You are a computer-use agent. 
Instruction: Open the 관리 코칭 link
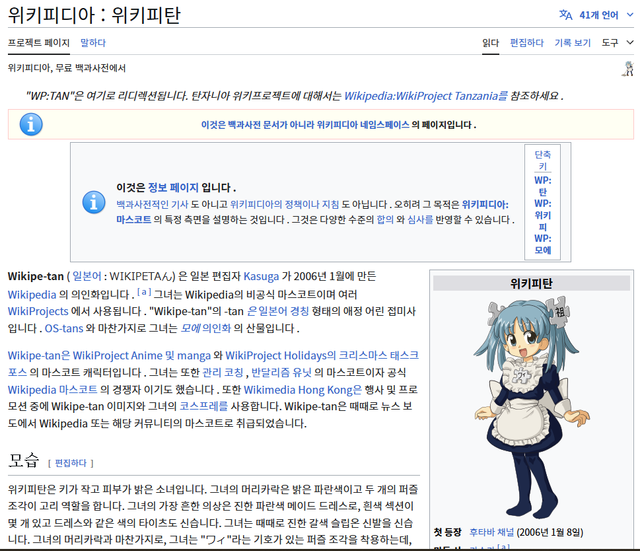[x=223, y=372]
